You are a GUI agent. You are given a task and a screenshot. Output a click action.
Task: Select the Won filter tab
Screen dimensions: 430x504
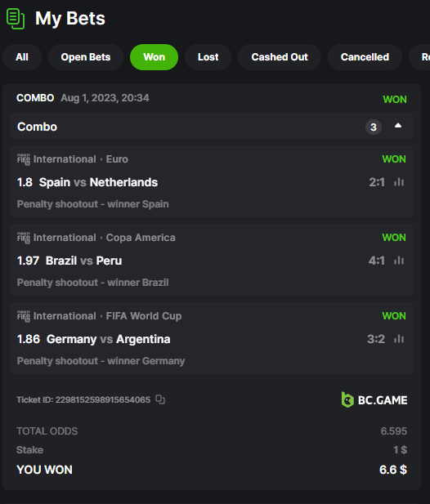coord(154,57)
